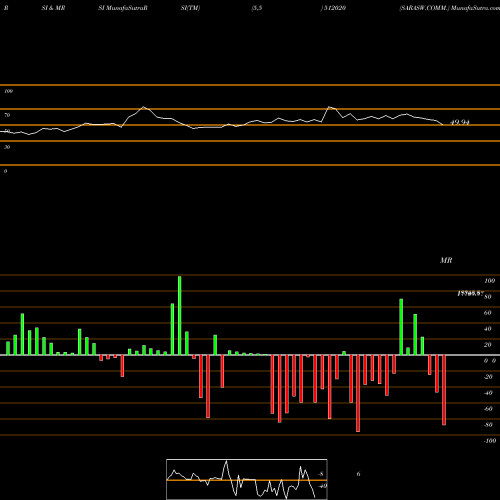The image size is (500, 500).
Task: Click the MR axis label 60
Action: click(x=488, y=313)
